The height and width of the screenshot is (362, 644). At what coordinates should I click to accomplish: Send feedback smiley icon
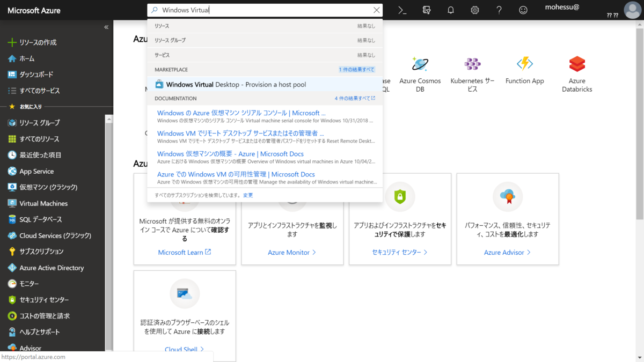coord(523,10)
